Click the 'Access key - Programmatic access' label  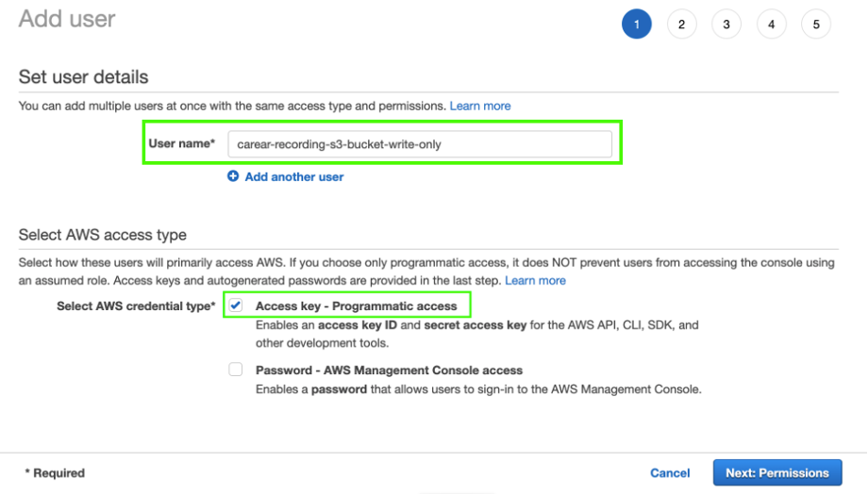[x=356, y=305]
